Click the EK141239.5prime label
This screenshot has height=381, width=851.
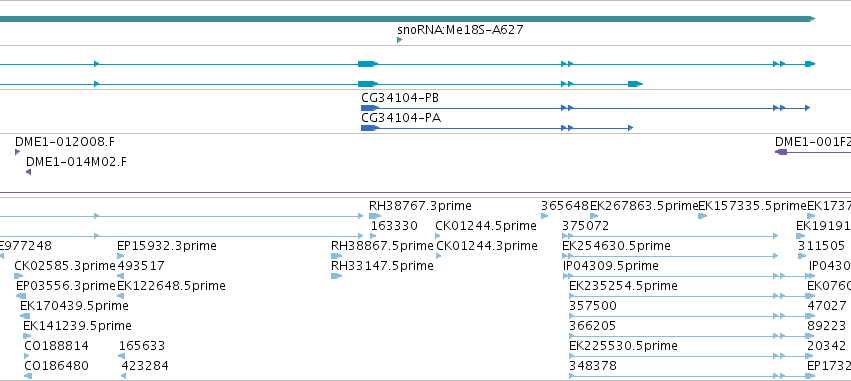coord(77,326)
